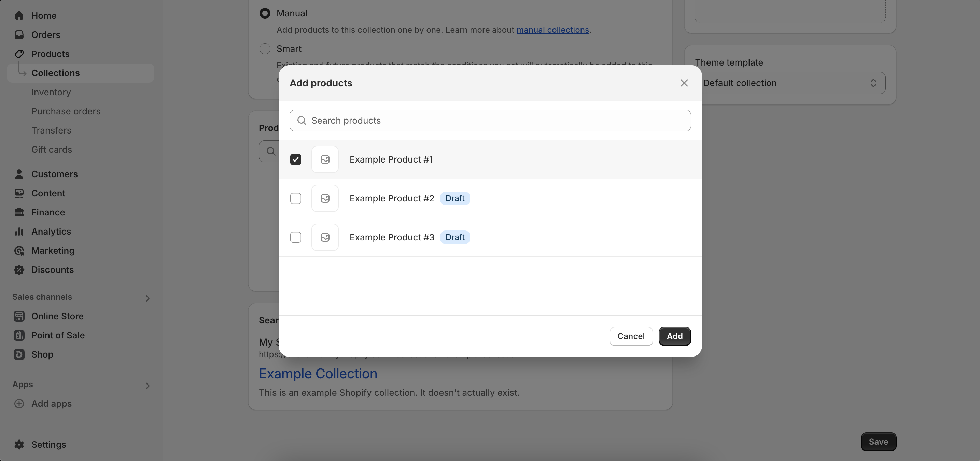Choose the Smart collection type radio
Screen dimensions: 980x461
(x=265, y=49)
